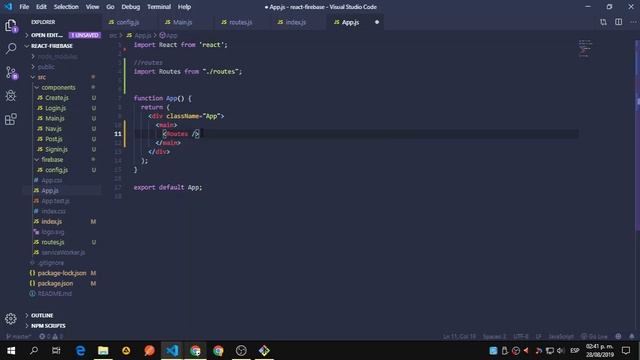Open notifications bell in status bar
Image resolution: width=640 pixels, height=360 pixels.
click(631, 336)
